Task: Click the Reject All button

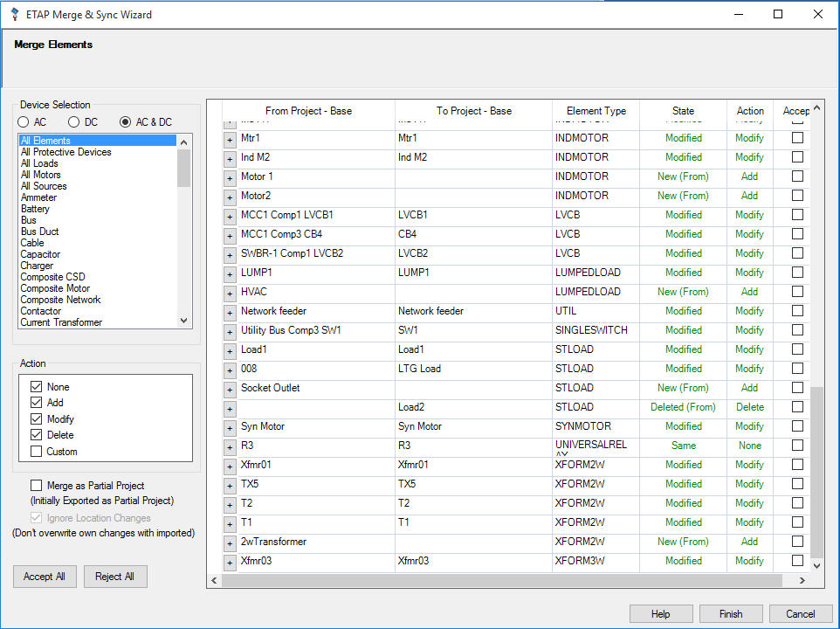Action: (x=114, y=577)
